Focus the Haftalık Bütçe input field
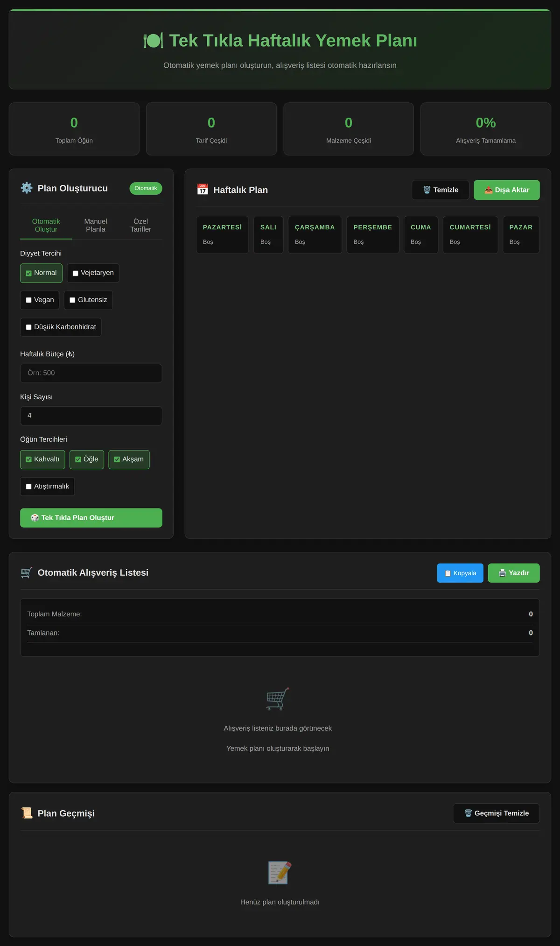Viewport: 560px width, 946px height. 91,373
